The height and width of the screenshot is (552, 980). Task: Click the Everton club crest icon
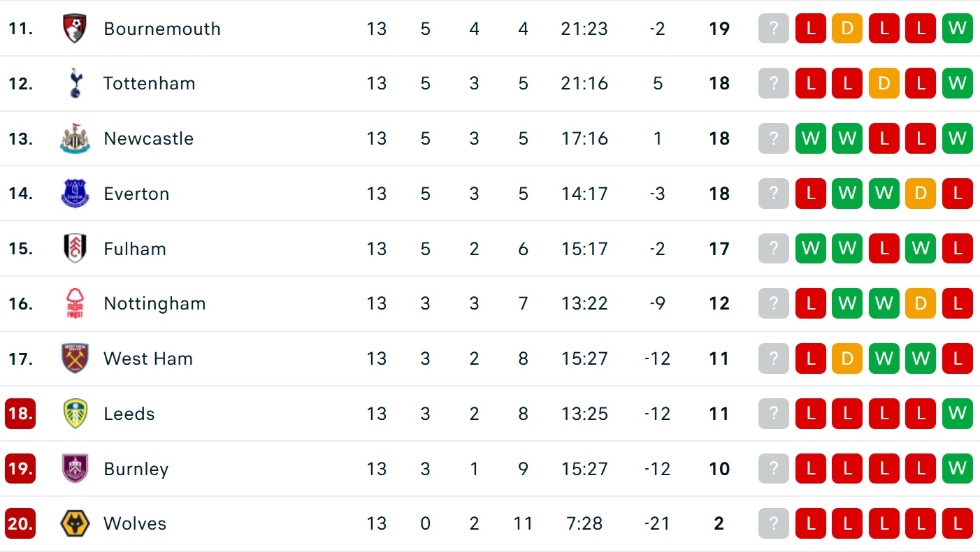pos(75,194)
